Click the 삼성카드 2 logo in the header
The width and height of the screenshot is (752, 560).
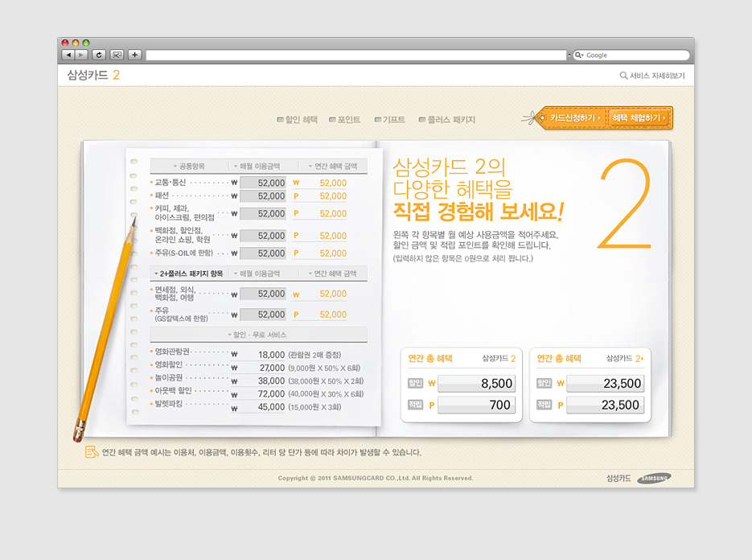(93, 75)
